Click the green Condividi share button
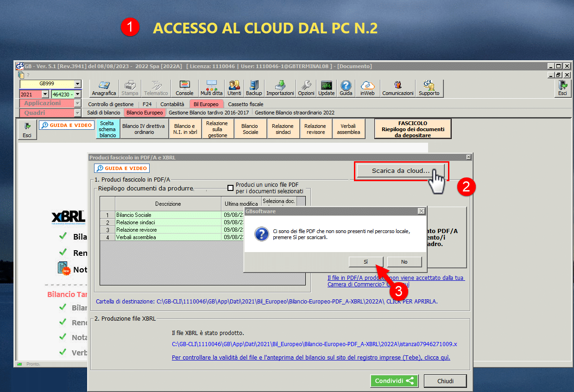The image size is (574, 392). click(394, 381)
